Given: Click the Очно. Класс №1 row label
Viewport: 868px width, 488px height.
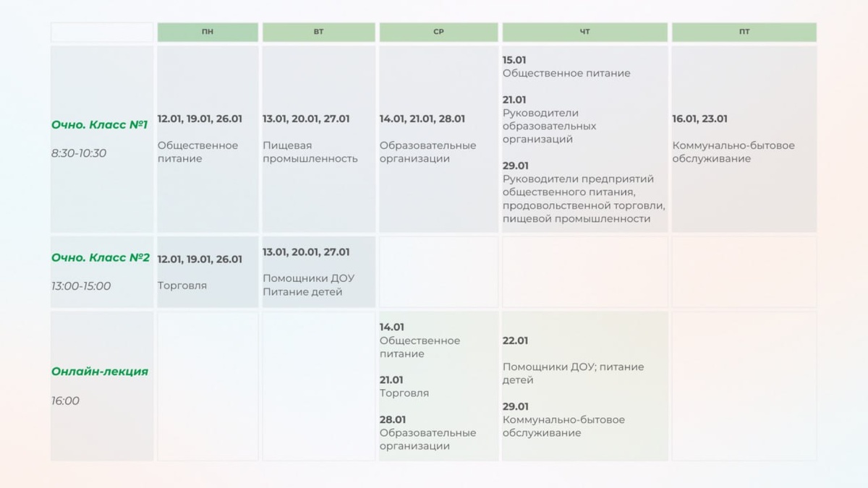Looking at the screenshot, I should [100, 124].
